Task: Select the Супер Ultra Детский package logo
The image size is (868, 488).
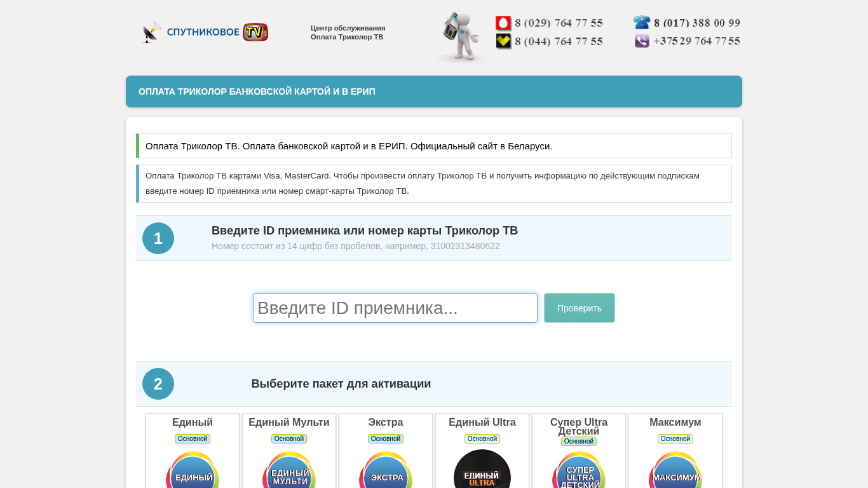Action: 579,470
